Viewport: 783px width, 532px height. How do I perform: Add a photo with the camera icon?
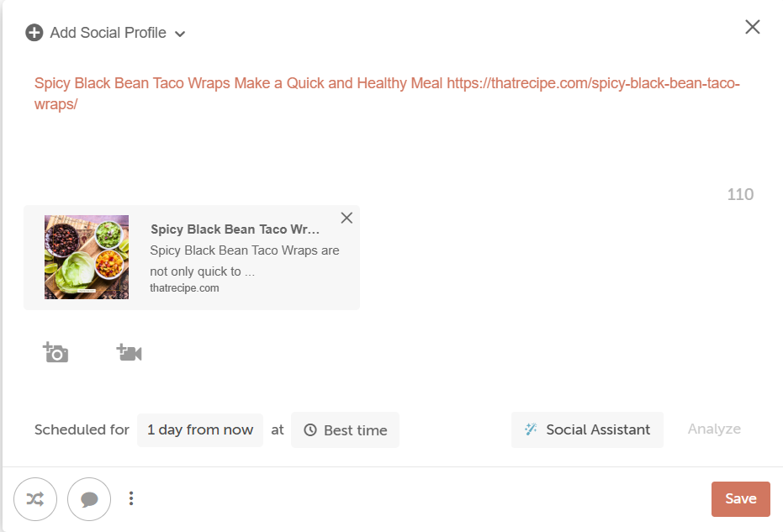tap(56, 353)
